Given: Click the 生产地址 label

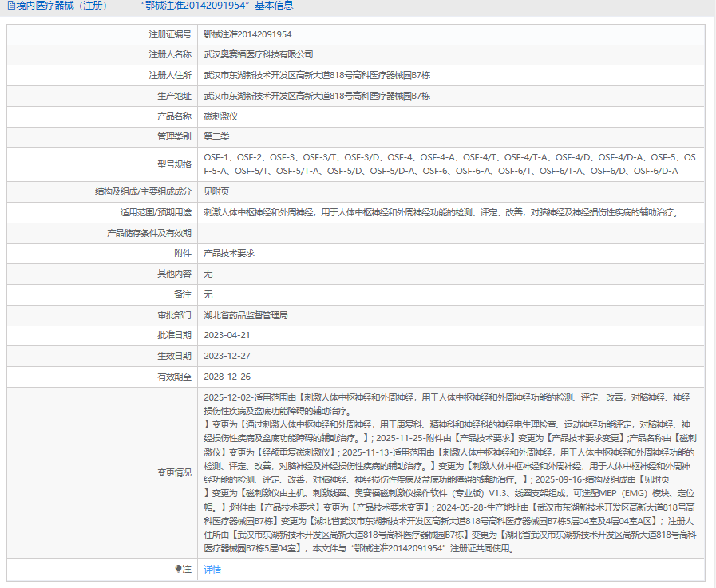Looking at the screenshot, I should (x=175, y=96).
